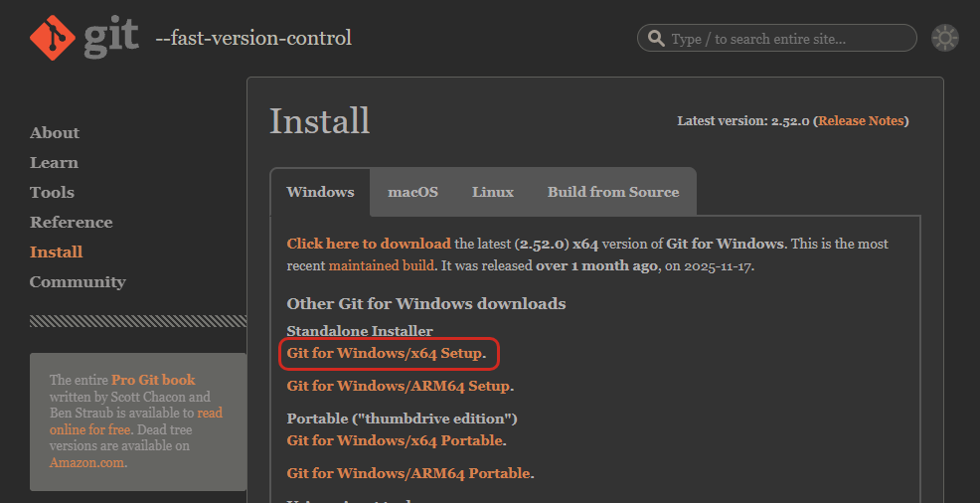Click the 'git' wordmark text in header
Screen dimensions: 980x503
tap(110, 38)
